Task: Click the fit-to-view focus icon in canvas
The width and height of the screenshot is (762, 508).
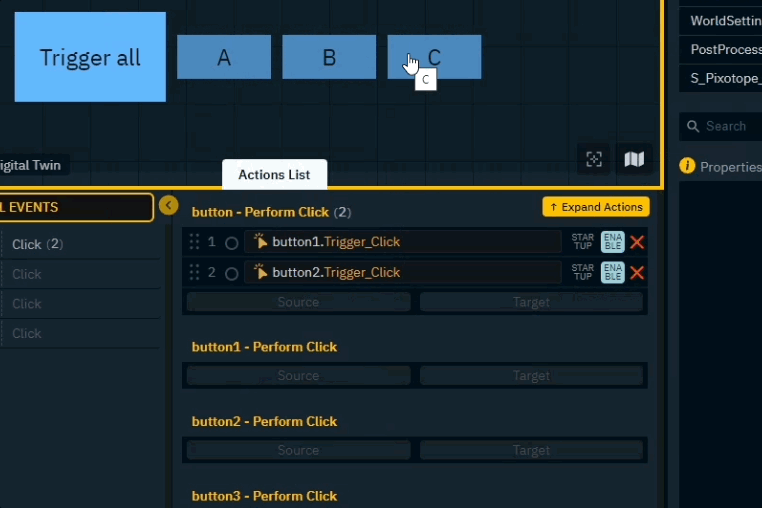Action: pos(594,159)
